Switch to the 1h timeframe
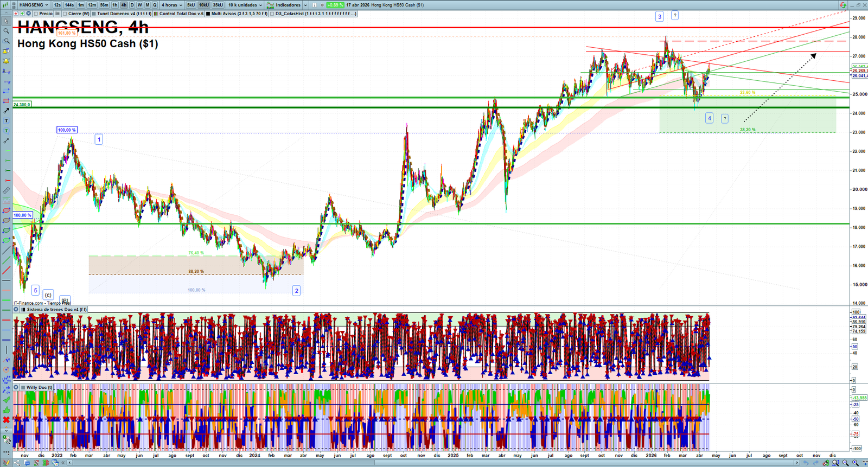Image resolution: width=868 pixels, height=467 pixels. [115, 5]
